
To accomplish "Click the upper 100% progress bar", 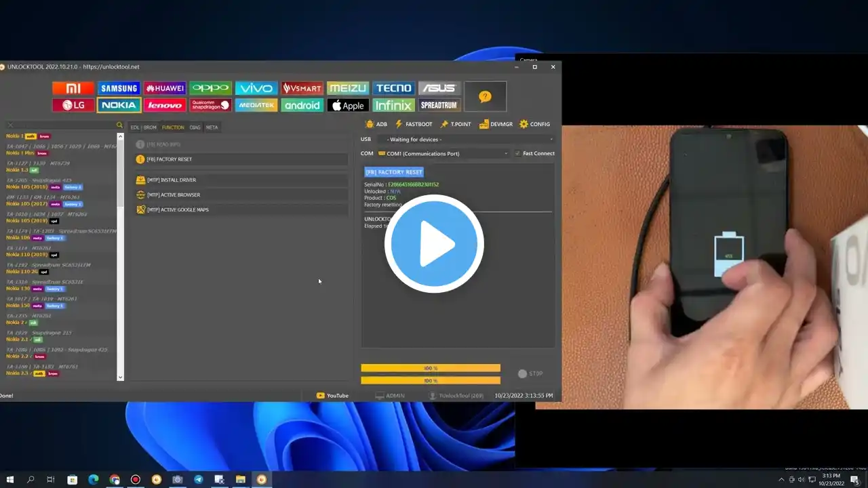I will (431, 368).
